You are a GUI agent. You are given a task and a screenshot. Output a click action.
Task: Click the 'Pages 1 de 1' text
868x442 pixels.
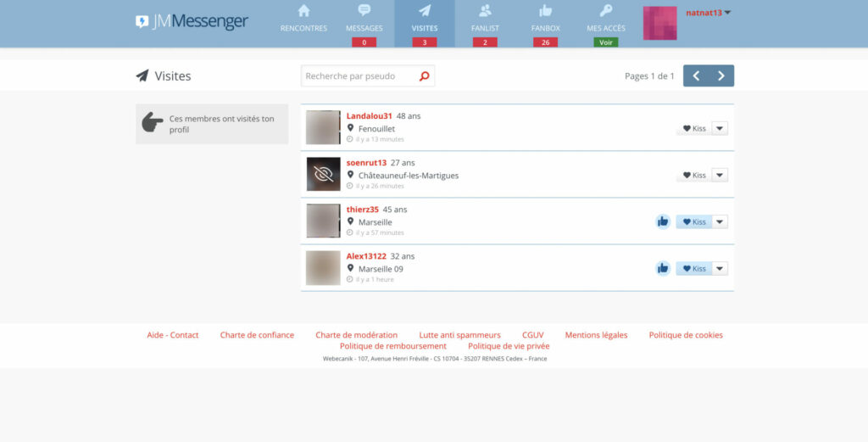click(x=649, y=76)
